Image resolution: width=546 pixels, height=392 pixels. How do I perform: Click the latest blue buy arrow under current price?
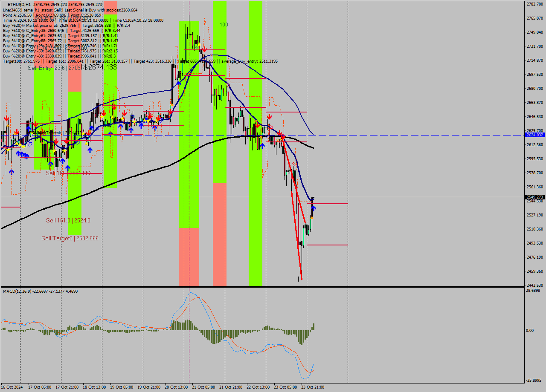[314, 208]
